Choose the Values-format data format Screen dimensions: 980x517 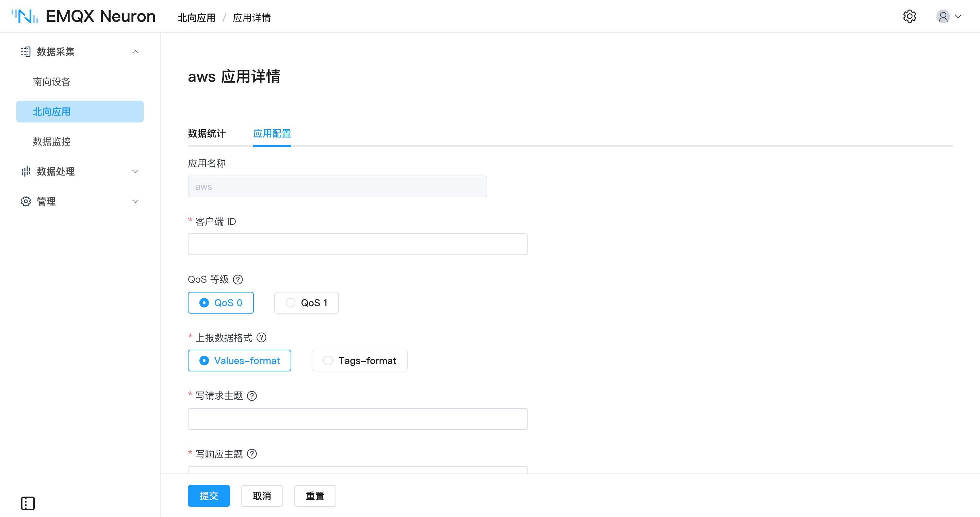click(x=239, y=361)
